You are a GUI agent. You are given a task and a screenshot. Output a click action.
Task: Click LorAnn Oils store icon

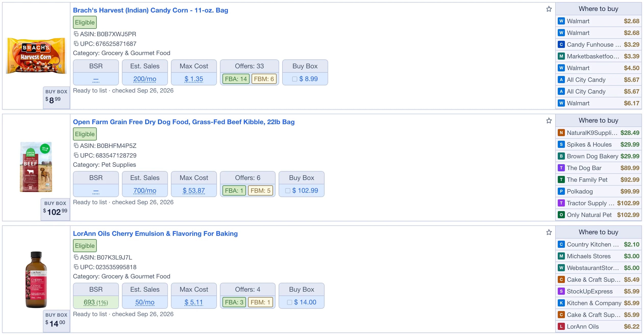561,326
